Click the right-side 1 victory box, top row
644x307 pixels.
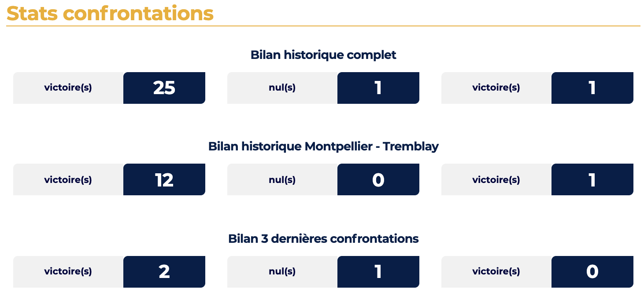click(x=592, y=88)
